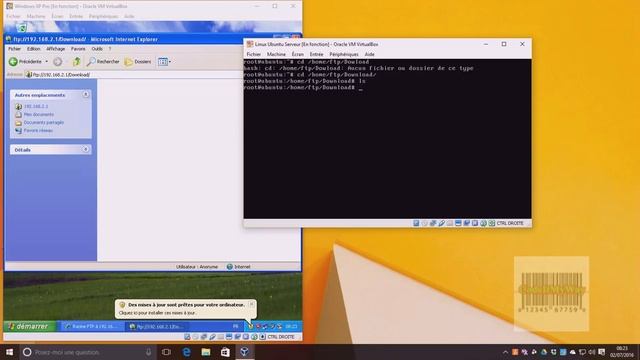640x360 pixels.
Task: Open the Fichier menu of Ubuntu VirtualBox window
Action: [x=253, y=54]
